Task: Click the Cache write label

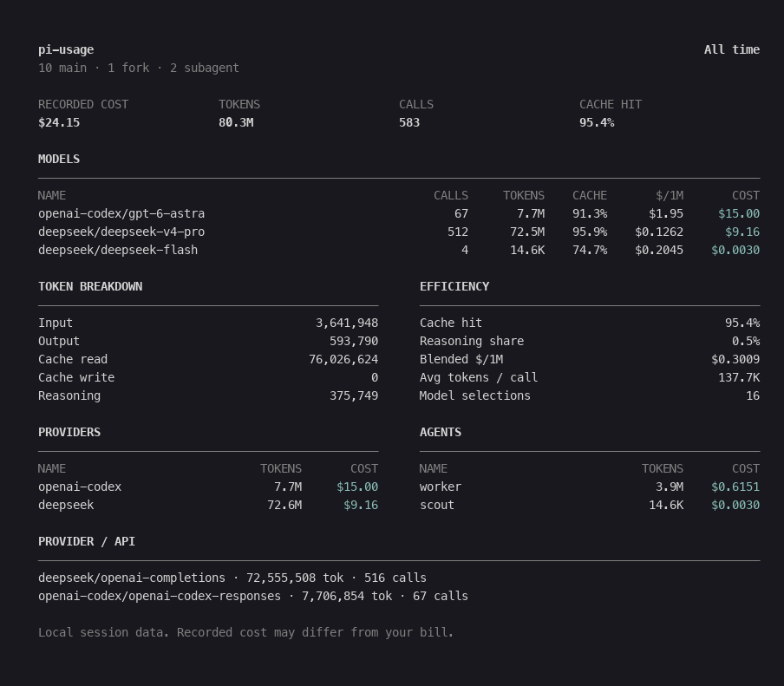Action: coord(76,377)
